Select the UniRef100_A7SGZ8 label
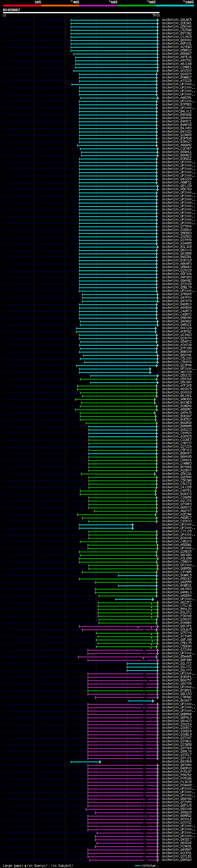 click(x=177, y=81)
